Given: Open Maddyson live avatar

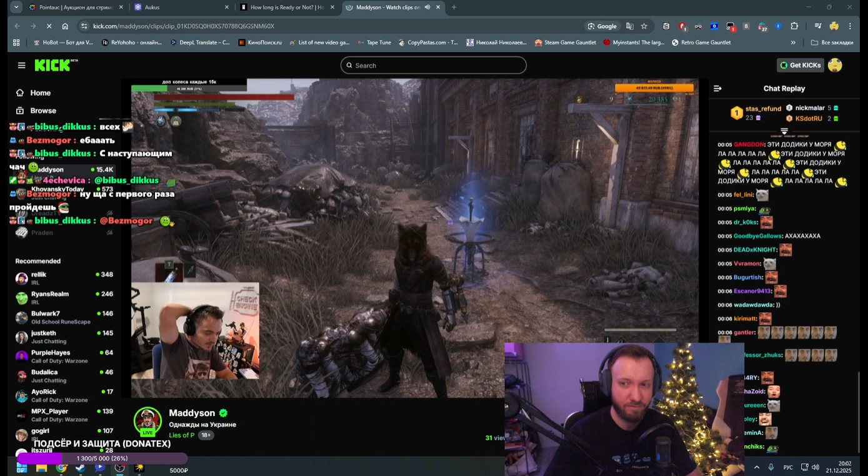Looking at the screenshot, I should [x=148, y=421].
